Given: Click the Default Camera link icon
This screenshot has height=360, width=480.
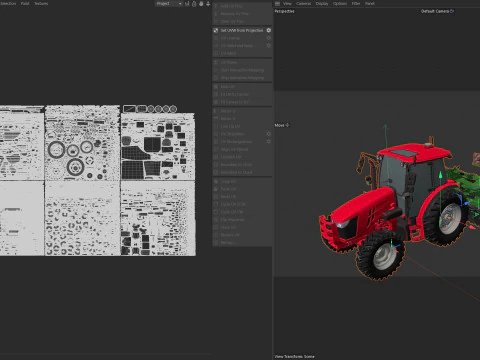Looking at the screenshot, I should point(452,11).
